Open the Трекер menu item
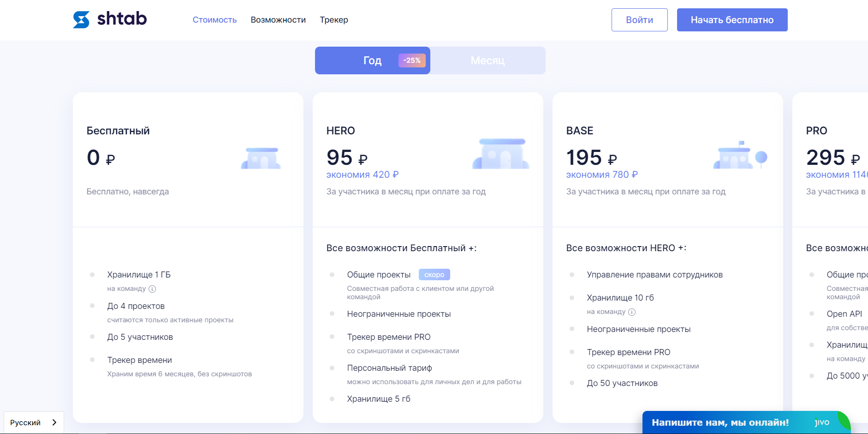 pos(334,20)
